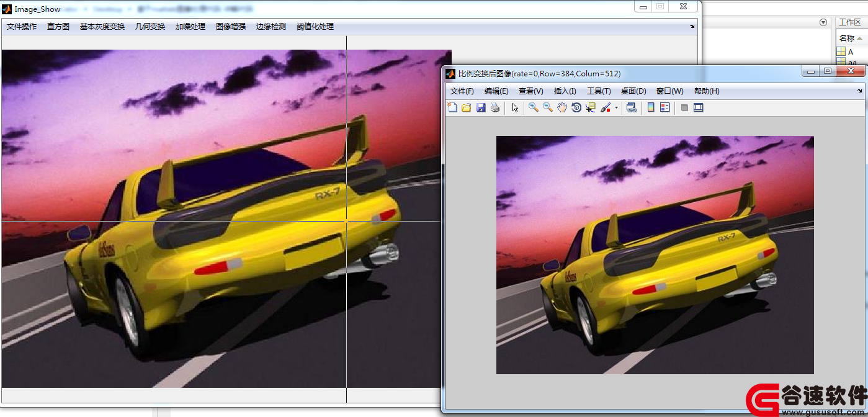Print the figure with the printer icon

coord(494,107)
